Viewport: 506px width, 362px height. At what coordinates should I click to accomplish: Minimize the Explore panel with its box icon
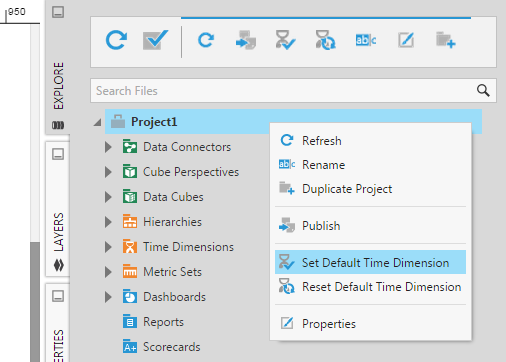(x=58, y=12)
